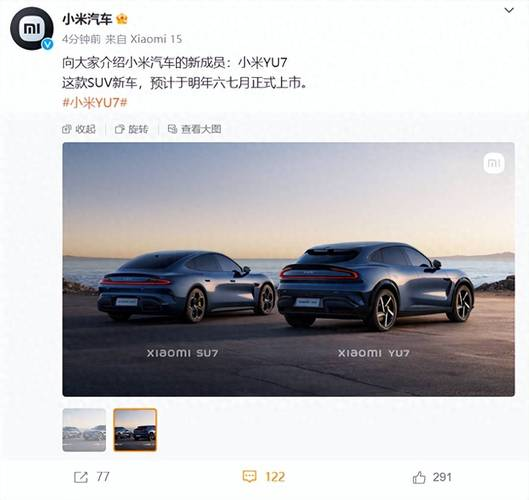The width and height of the screenshot is (529, 500).
Task: Click the 旋转 rotate icon
Action: tap(119, 129)
